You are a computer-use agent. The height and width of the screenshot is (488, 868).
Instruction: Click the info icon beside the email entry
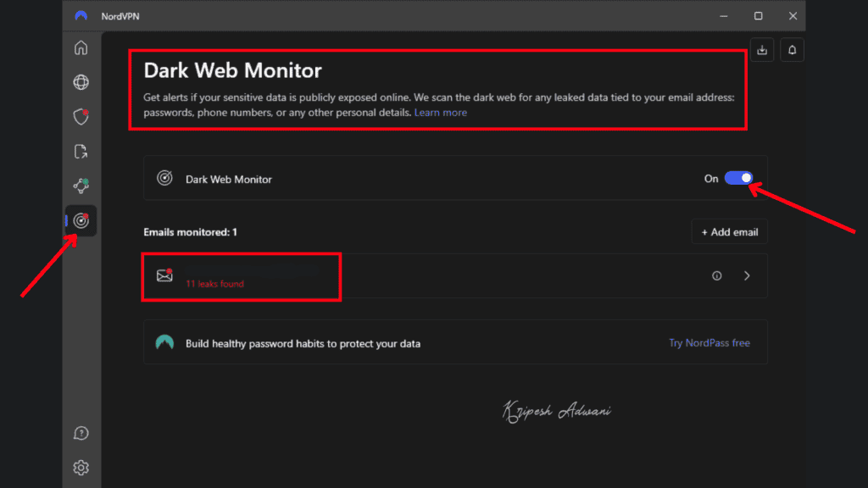tap(716, 275)
